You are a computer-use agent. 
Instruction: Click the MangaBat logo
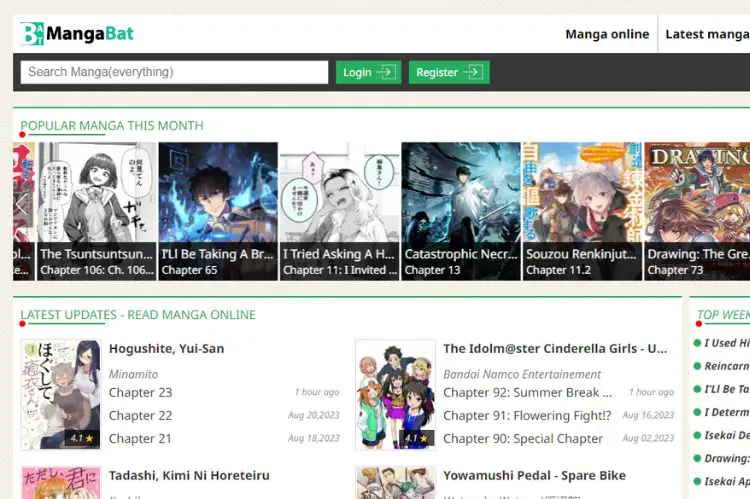coord(77,33)
